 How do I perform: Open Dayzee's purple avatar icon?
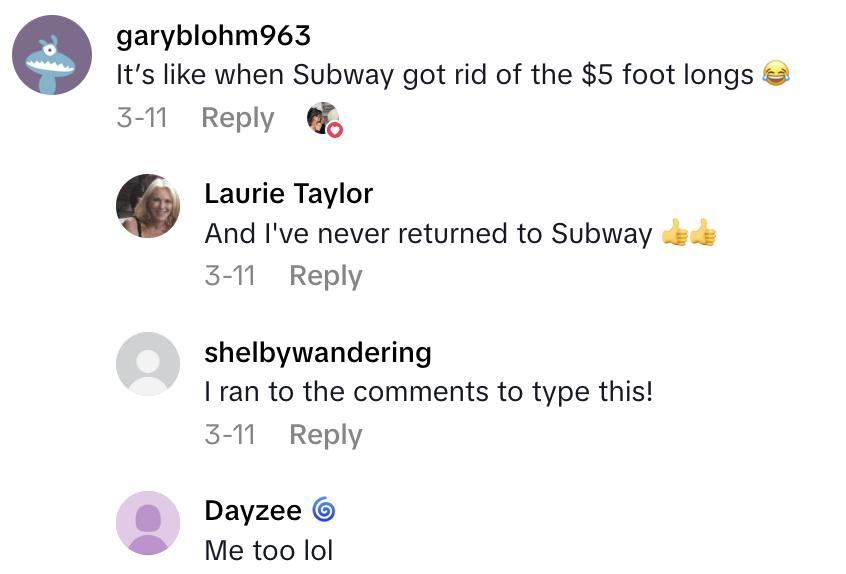pyautogui.click(x=148, y=523)
